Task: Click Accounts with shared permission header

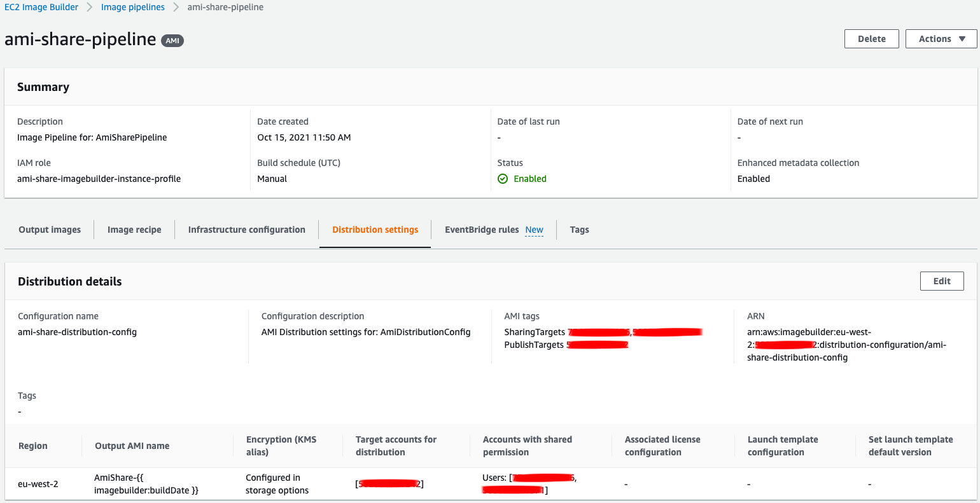Action: tap(528, 446)
